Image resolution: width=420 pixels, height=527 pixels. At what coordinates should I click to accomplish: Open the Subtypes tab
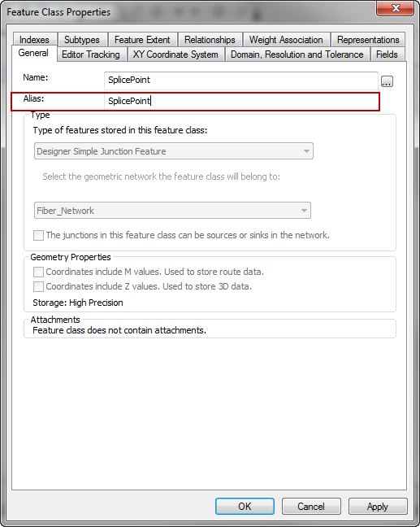coord(82,40)
